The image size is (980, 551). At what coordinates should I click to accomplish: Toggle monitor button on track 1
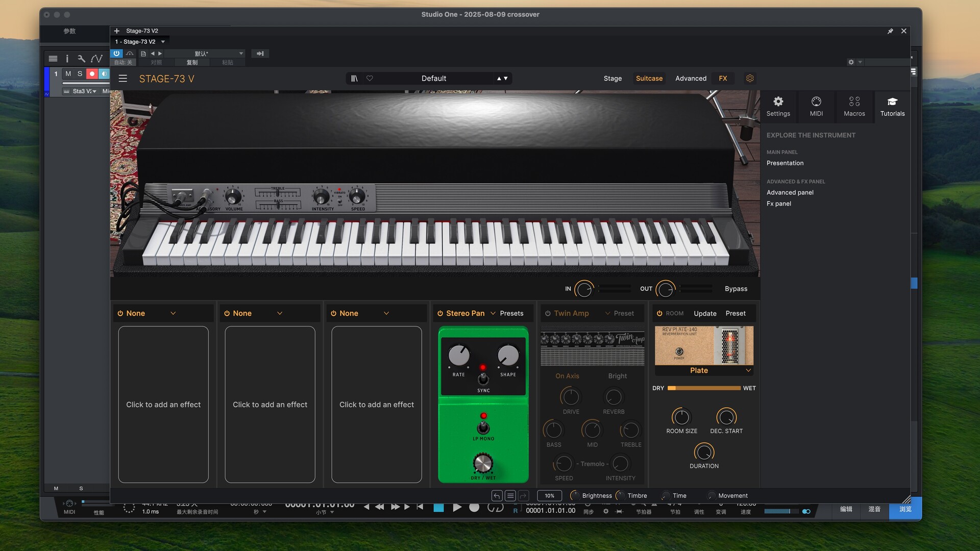tap(104, 74)
